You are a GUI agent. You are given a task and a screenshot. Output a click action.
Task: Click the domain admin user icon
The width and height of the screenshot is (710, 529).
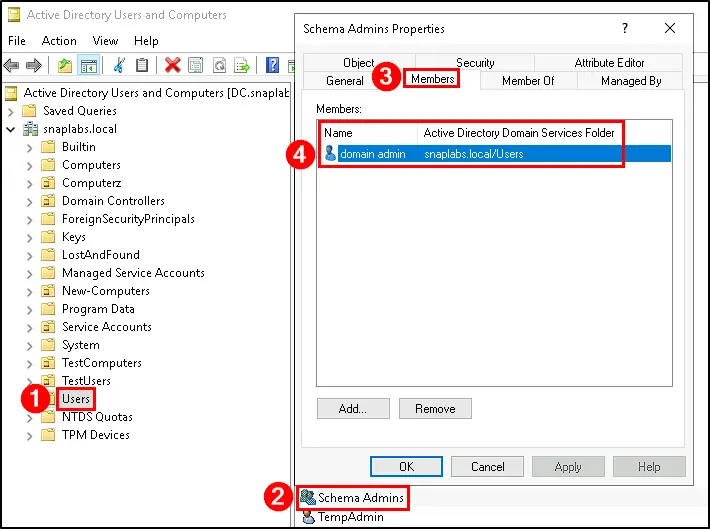click(x=330, y=154)
